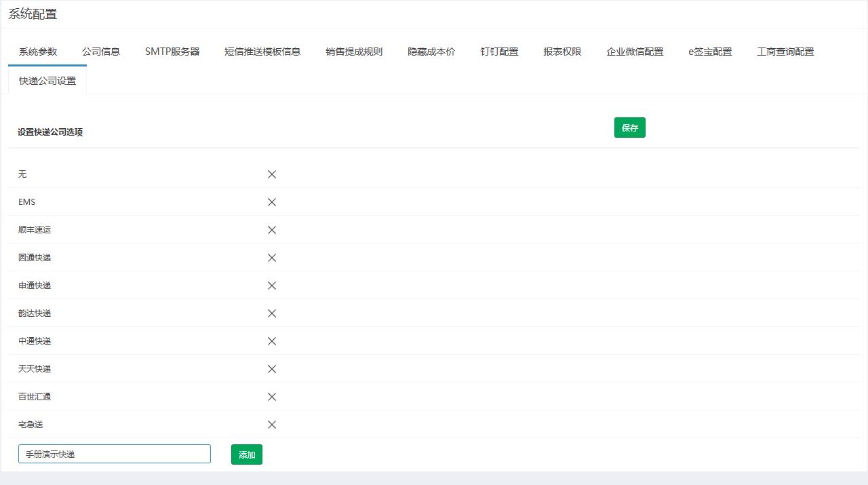Remove the 无 courier option
The height and width of the screenshot is (485, 868).
coord(272,174)
